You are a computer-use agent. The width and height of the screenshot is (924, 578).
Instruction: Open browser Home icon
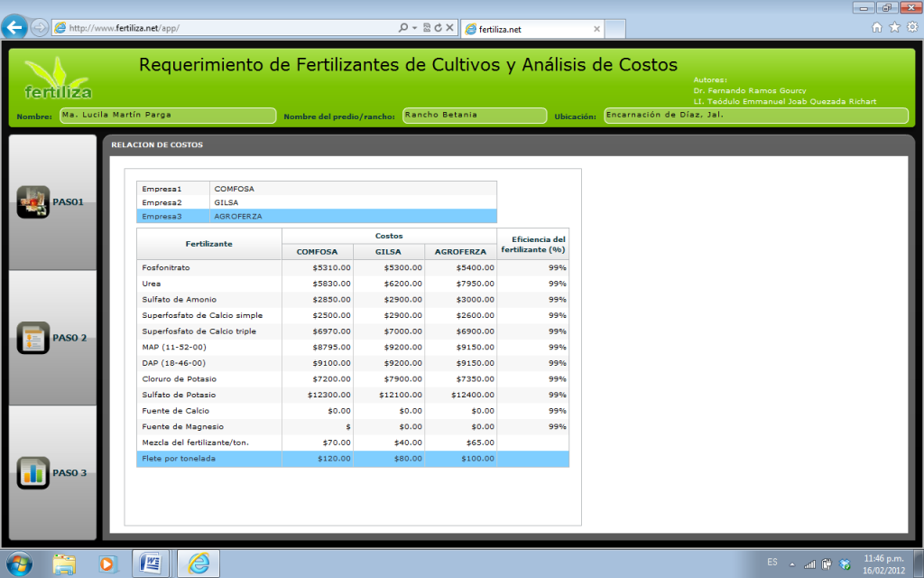pyautogui.click(x=877, y=27)
